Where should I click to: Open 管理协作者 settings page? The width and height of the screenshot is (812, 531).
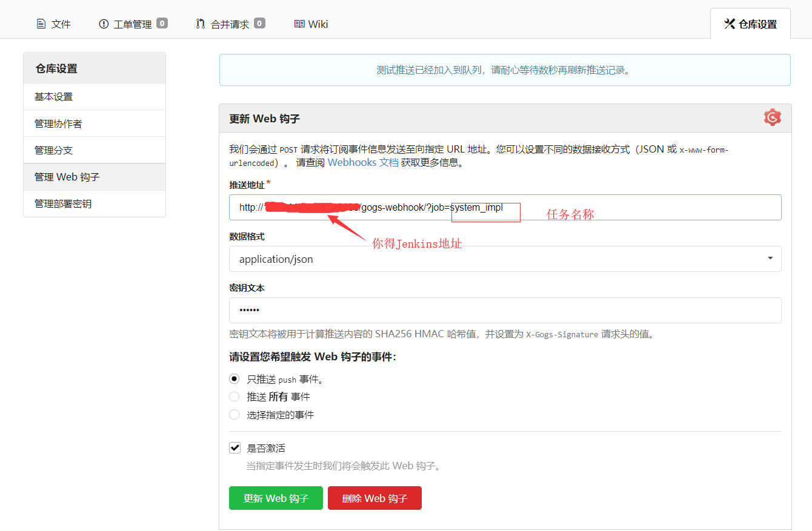(x=58, y=124)
